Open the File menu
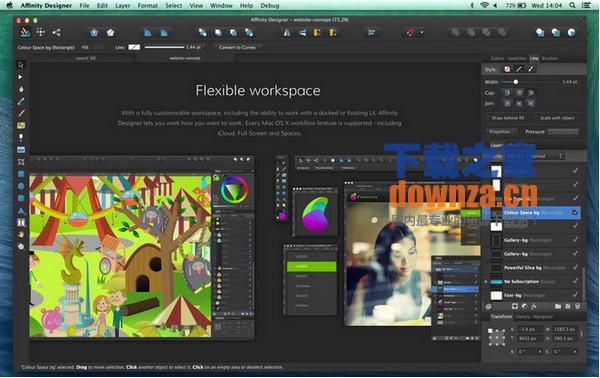The width and height of the screenshot is (600, 378). coord(84,5)
